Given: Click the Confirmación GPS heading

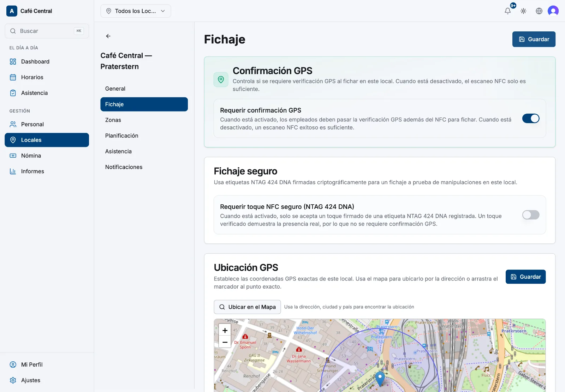Looking at the screenshot, I should (x=272, y=71).
